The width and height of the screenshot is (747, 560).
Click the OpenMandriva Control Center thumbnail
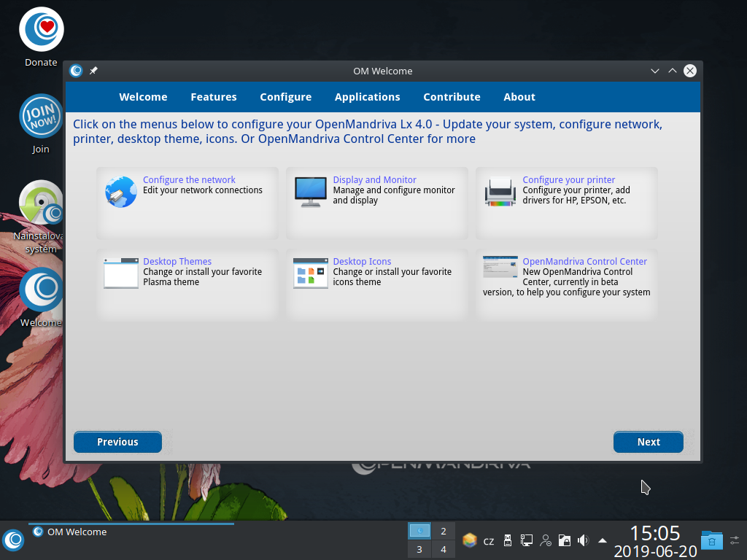[x=500, y=267]
